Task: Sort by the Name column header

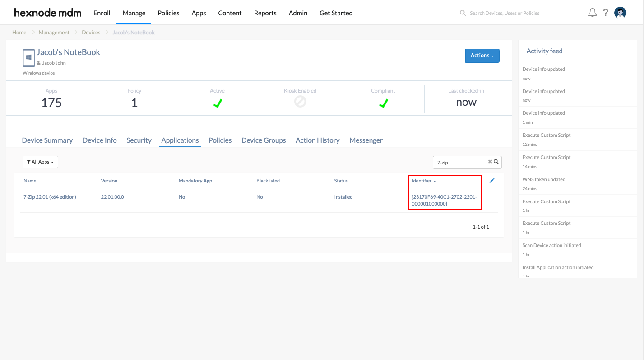Action: coord(30,181)
